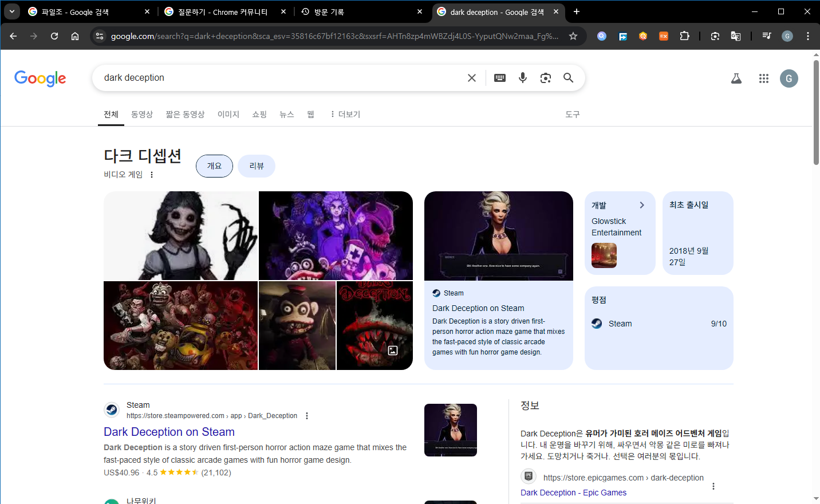Focus the address bar URL
This screenshot has height=504, width=820.
pyautogui.click(x=334, y=36)
